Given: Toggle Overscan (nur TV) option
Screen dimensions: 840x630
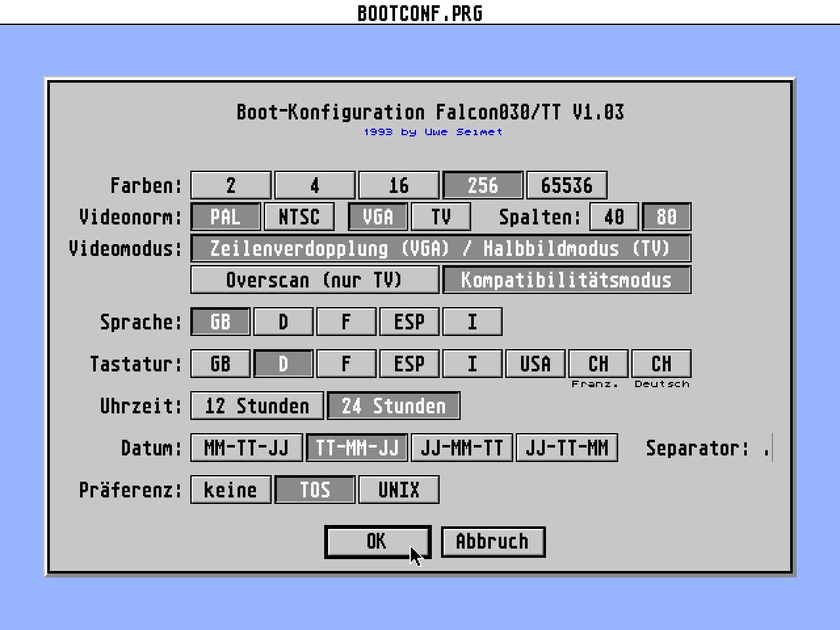Looking at the screenshot, I should point(315,280).
